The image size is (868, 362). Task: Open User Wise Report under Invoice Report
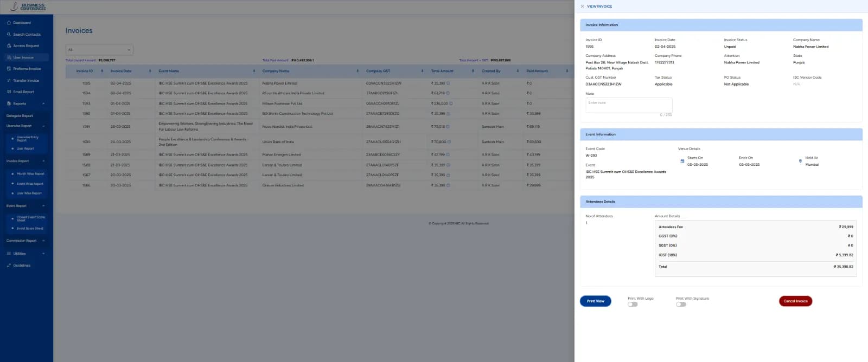click(x=29, y=193)
